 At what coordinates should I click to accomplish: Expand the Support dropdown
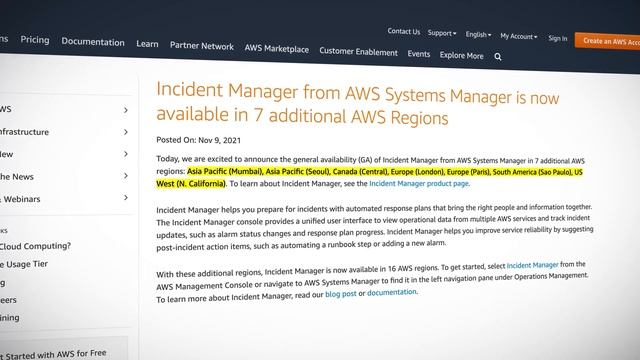pos(442,33)
